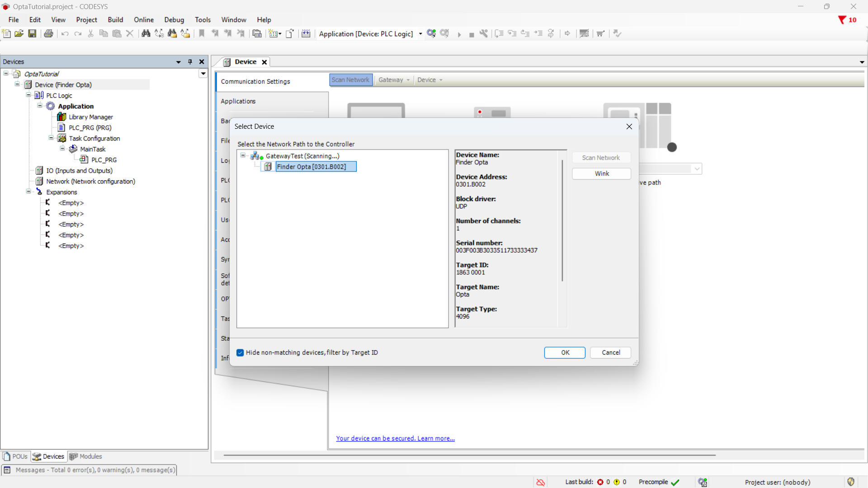Screen dimensions: 868x488
Task: Click the notification funnel icon showing 10
Action: click(842, 20)
